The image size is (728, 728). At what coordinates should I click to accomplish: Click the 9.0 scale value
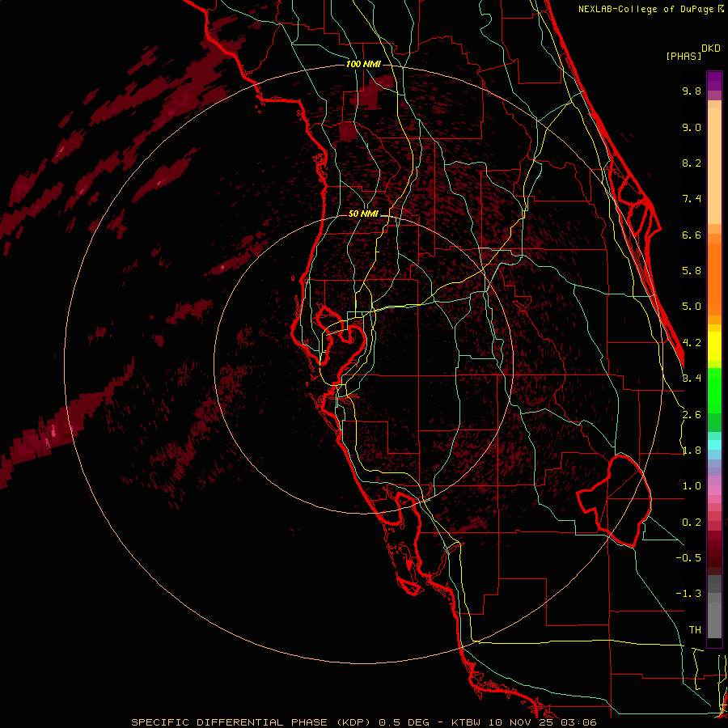692,127
